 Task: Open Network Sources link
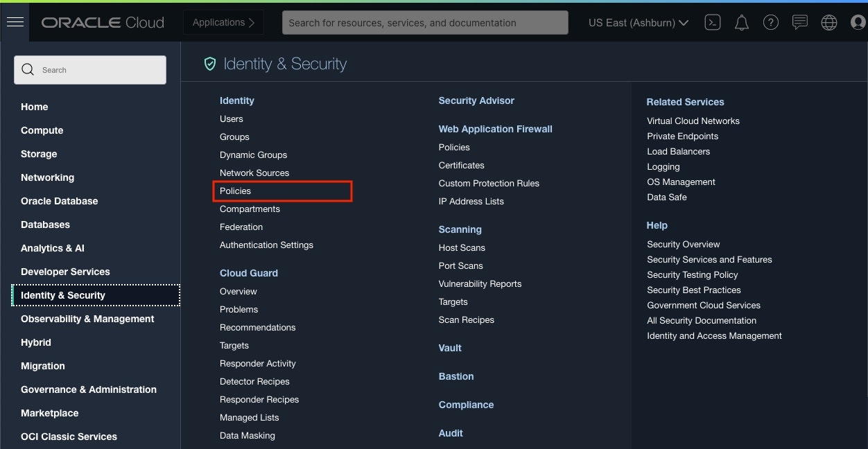click(254, 173)
